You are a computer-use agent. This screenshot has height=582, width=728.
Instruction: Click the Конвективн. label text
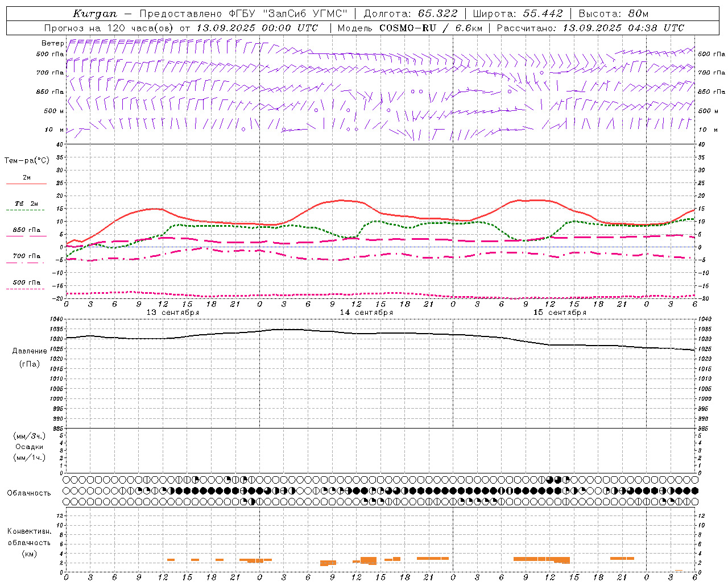(x=29, y=531)
